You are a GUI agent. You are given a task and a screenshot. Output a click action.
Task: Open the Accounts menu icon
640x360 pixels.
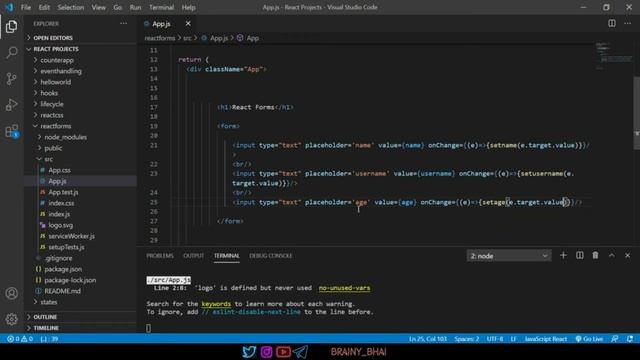click(11, 293)
